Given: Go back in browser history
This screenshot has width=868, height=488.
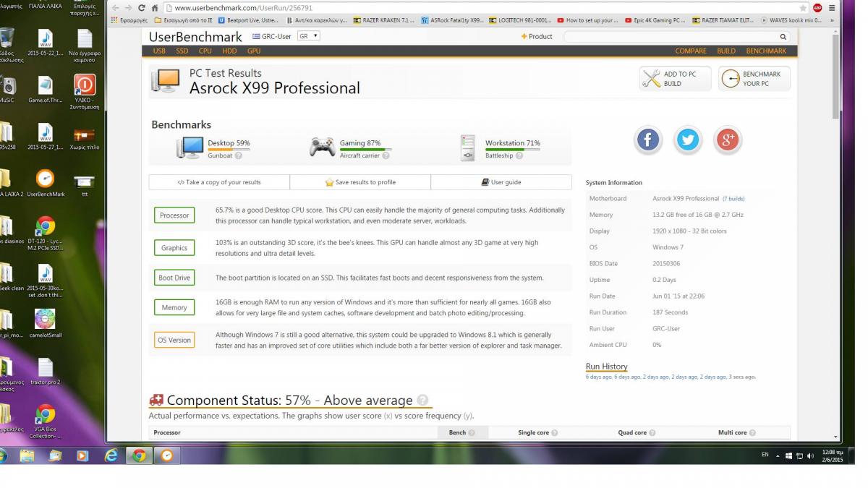Looking at the screenshot, I should coord(116,8).
